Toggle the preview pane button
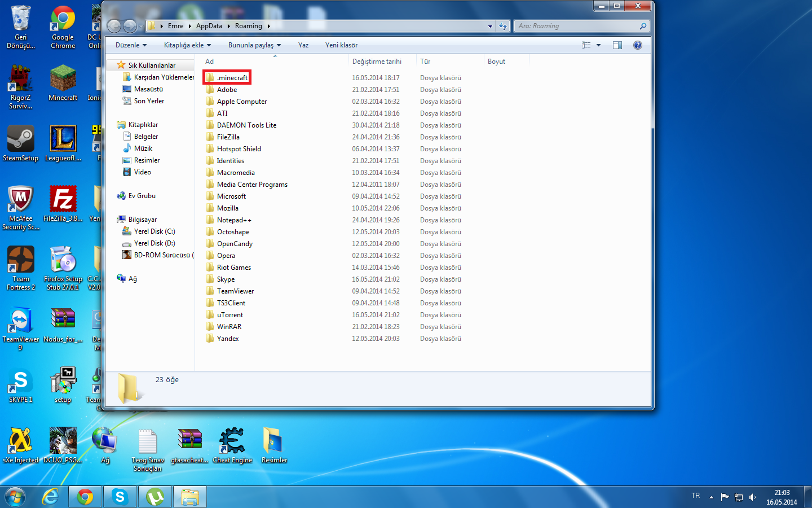Viewport: 812px width, 508px height. pos(617,45)
